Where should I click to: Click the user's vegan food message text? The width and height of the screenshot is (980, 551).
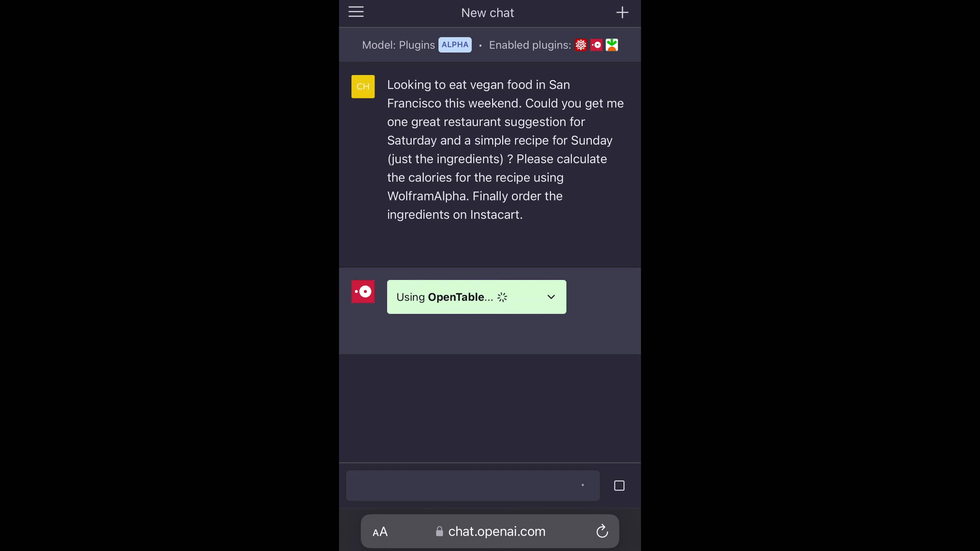coord(505,149)
